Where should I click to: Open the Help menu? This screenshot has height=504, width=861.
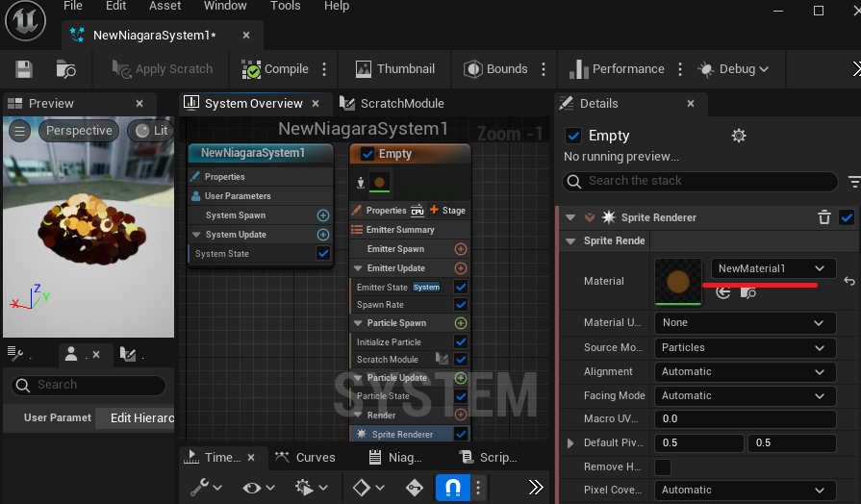pyautogui.click(x=337, y=6)
